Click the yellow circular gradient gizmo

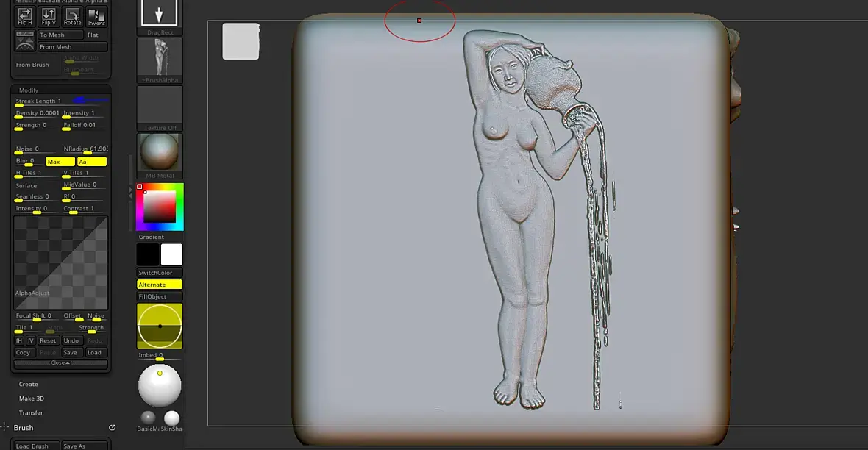coord(160,326)
